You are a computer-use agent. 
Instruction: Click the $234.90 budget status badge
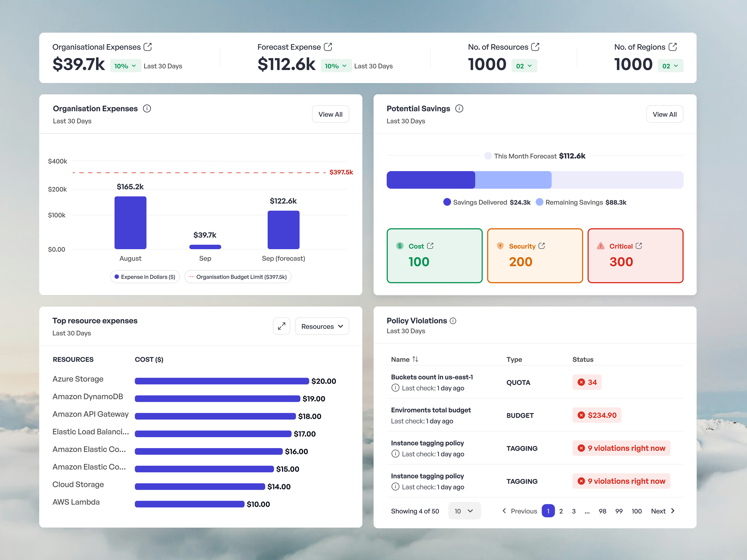click(x=597, y=415)
